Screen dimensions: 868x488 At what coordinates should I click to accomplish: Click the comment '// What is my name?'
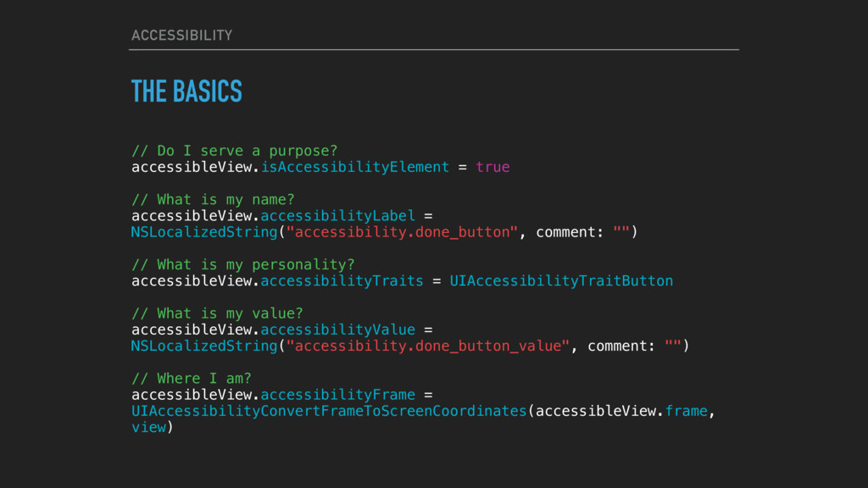coord(213,200)
